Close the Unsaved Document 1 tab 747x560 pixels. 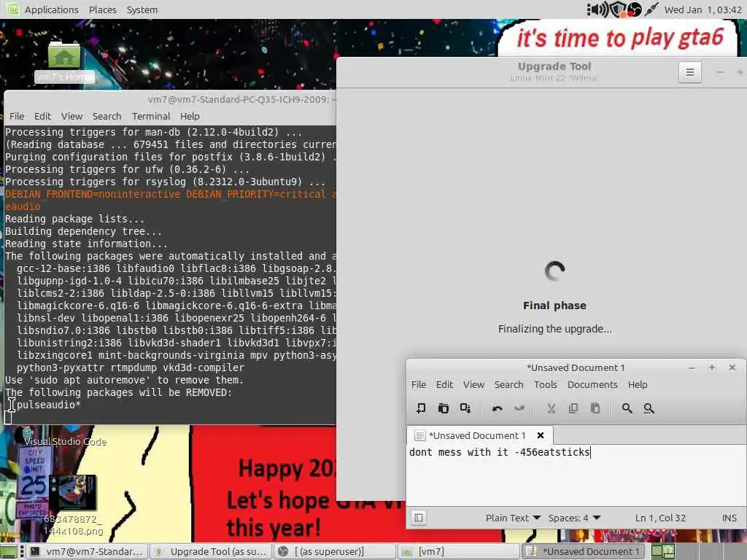tap(541, 435)
